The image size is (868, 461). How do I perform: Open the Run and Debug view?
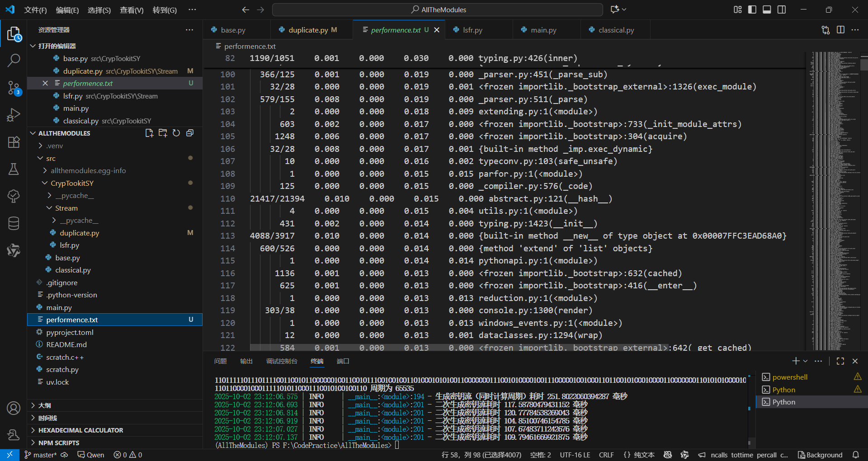tap(14, 115)
